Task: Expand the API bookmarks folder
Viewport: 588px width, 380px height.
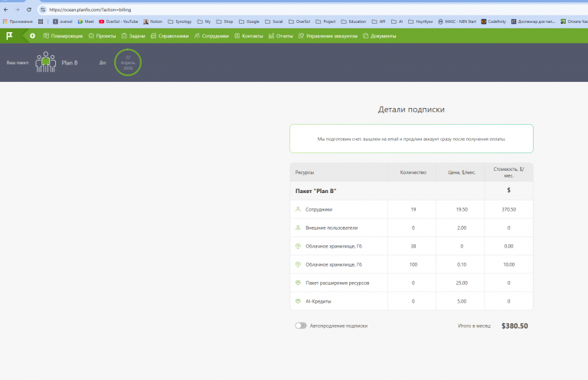Action: point(378,21)
